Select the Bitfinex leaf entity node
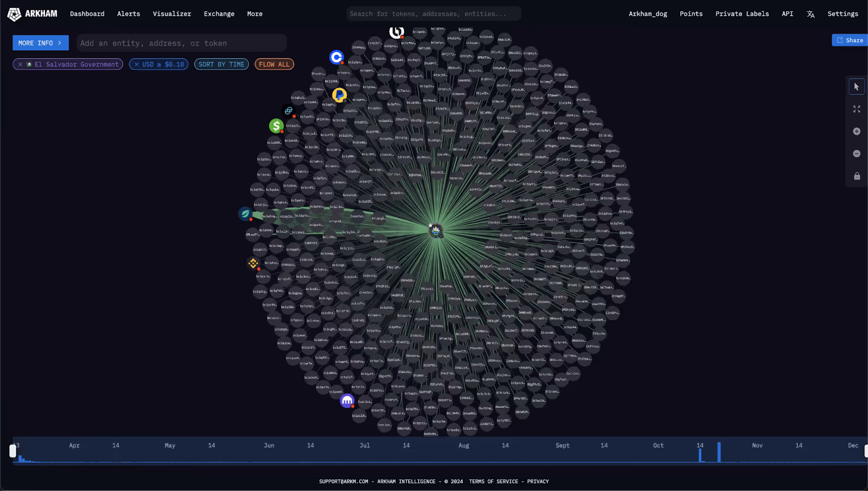 tap(246, 214)
